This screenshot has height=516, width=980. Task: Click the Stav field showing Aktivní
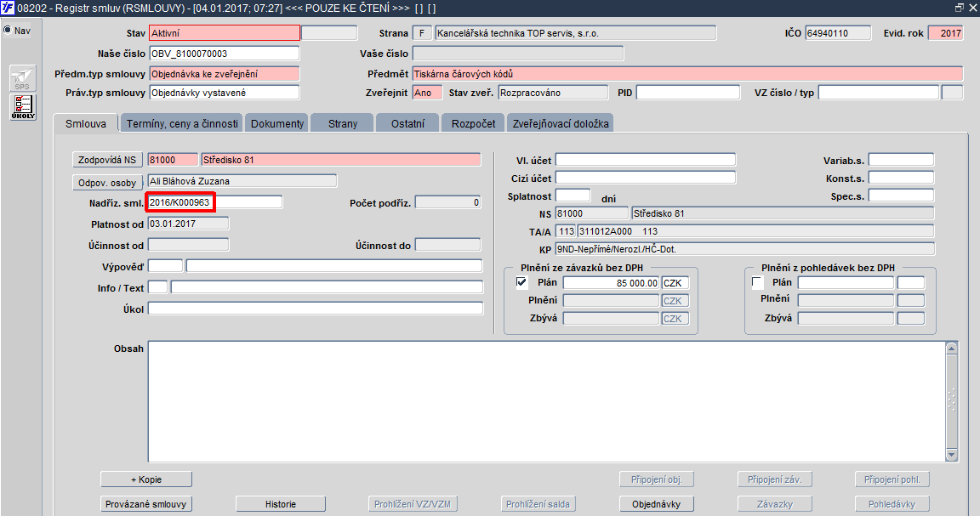click(225, 33)
